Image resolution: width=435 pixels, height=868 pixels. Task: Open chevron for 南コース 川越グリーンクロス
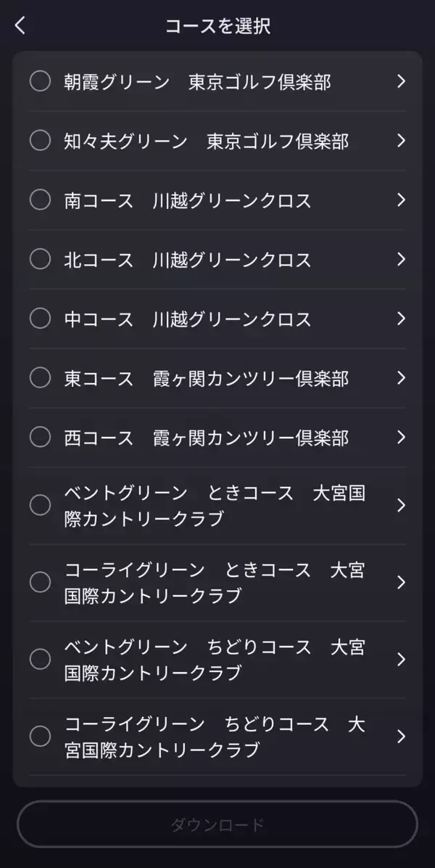(401, 200)
